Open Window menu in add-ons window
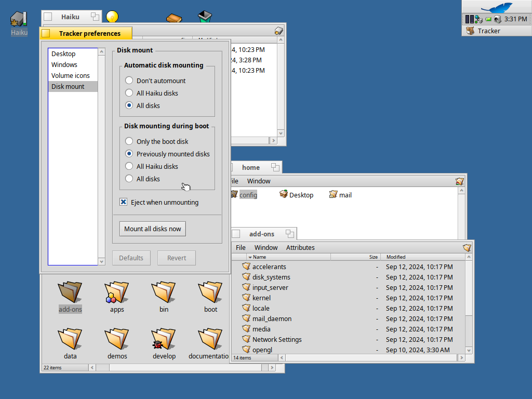 coord(266,248)
